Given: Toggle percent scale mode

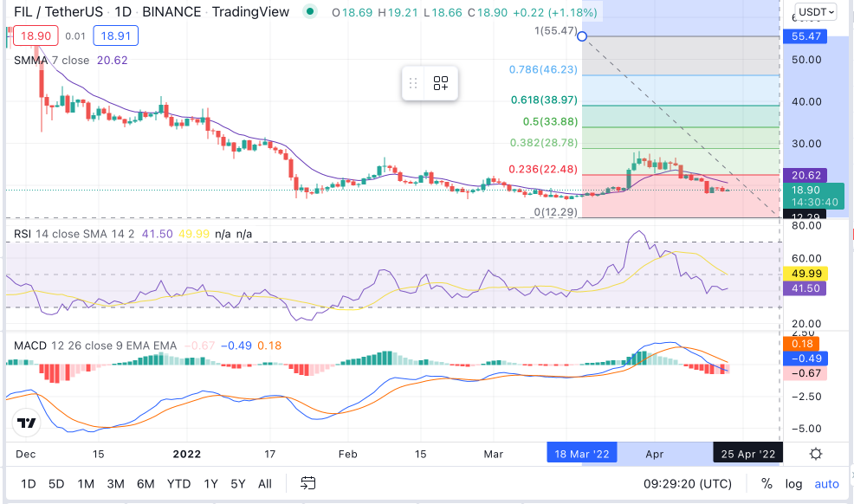Looking at the screenshot, I should point(767,484).
